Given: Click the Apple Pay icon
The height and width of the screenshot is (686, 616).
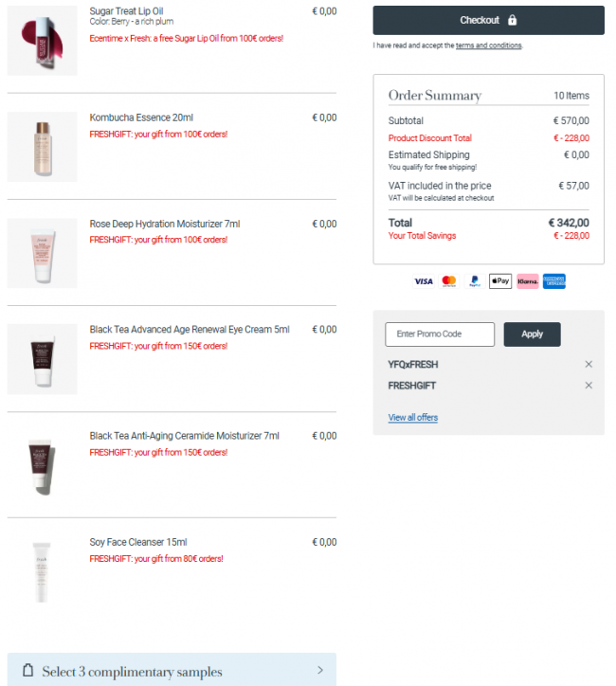Looking at the screenshot, I should click(x=500, y=281).
